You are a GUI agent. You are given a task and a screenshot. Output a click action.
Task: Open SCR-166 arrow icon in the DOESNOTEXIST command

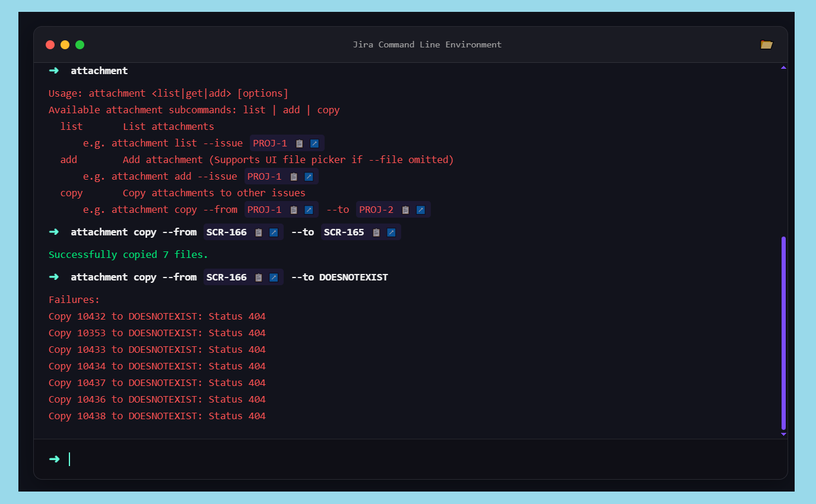coord(274,277)
